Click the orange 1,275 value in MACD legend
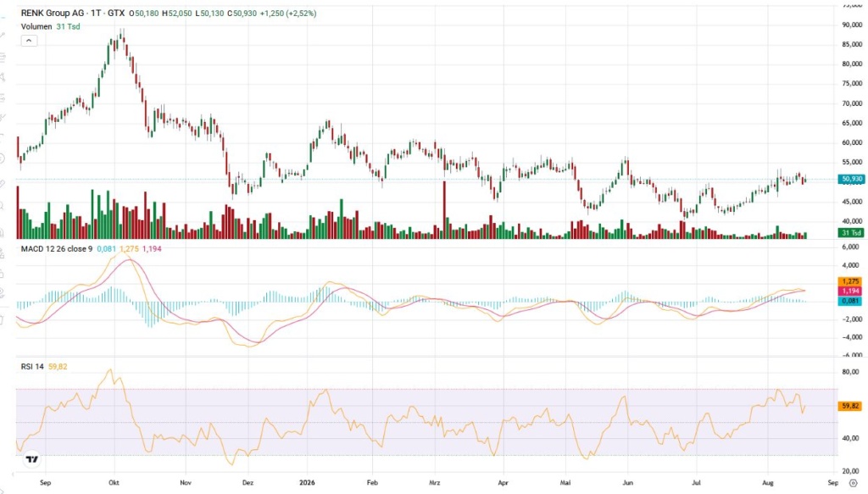The width and height of the screenshot is (868, 494). point(130,249)
